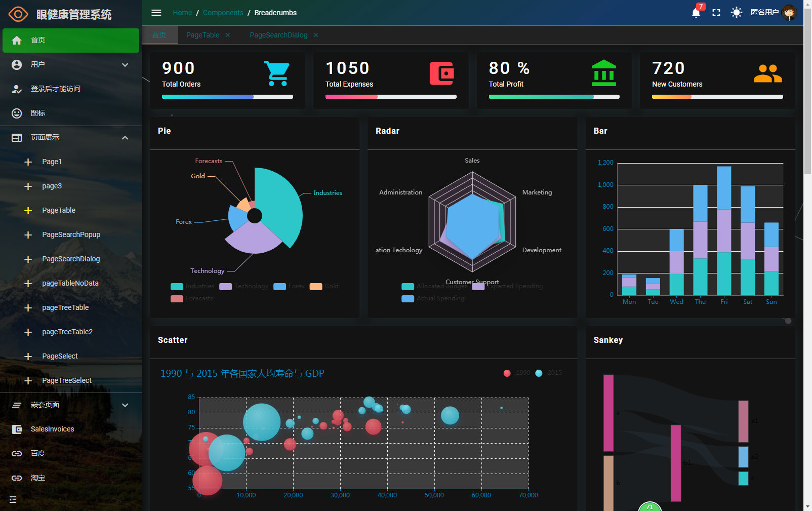Expand the 用户 menu chevron
The height and width of the screenshot is (511, 812).
pyautogui.click(x=125, y=65)
